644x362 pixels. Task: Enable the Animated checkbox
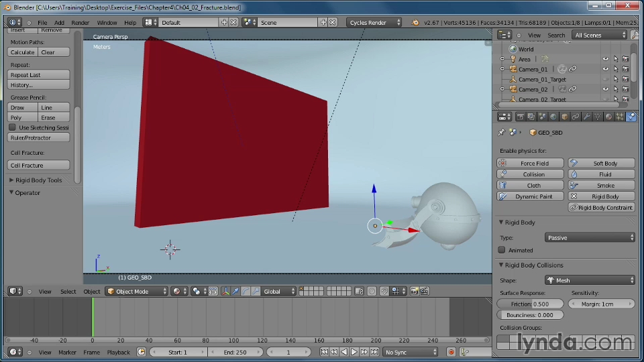(502, 250)
